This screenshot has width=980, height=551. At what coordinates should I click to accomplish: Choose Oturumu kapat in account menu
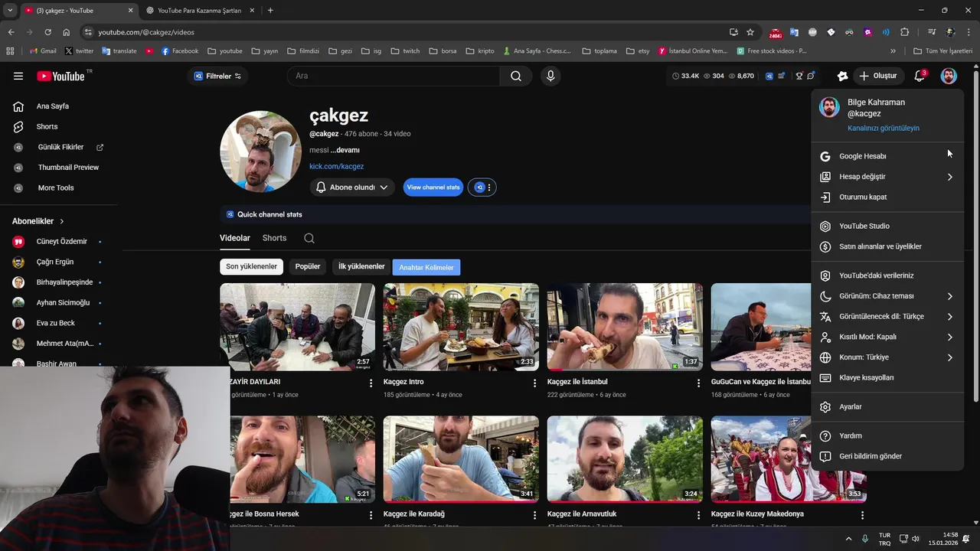tap(887, 197)
